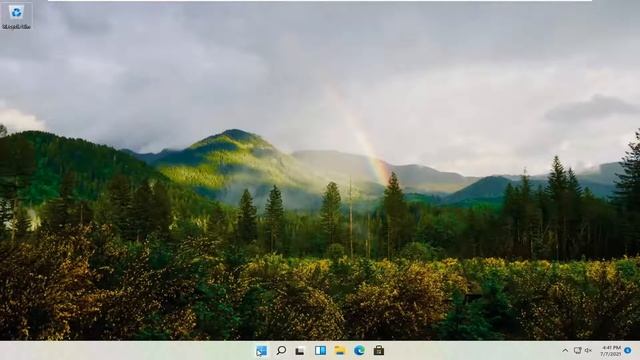The height and width of the screenshot is (360, 640).
Task: Open Task View on taskbar
Action: (x=300, y=351)
